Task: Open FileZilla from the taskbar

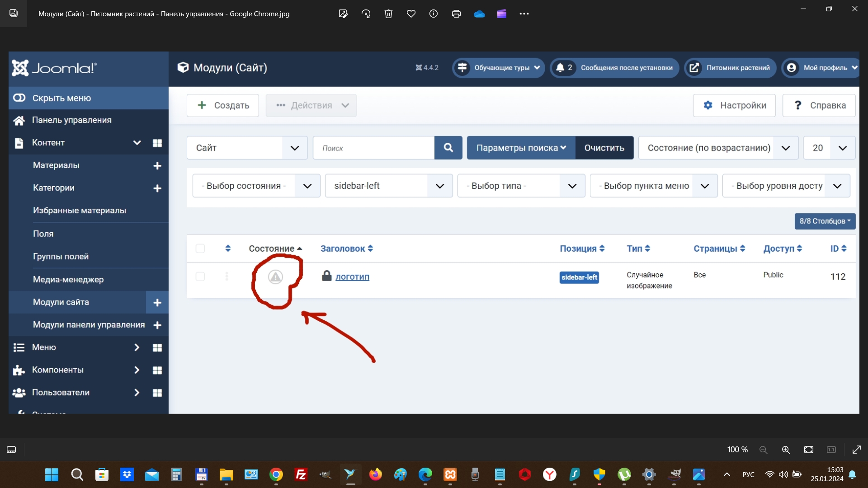Action: [x=301, y=474]
